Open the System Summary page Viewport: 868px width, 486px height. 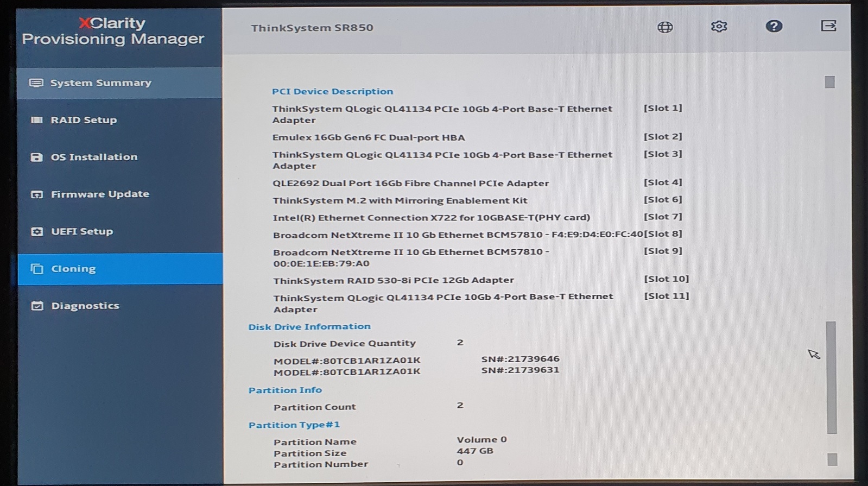click(119, 83)
